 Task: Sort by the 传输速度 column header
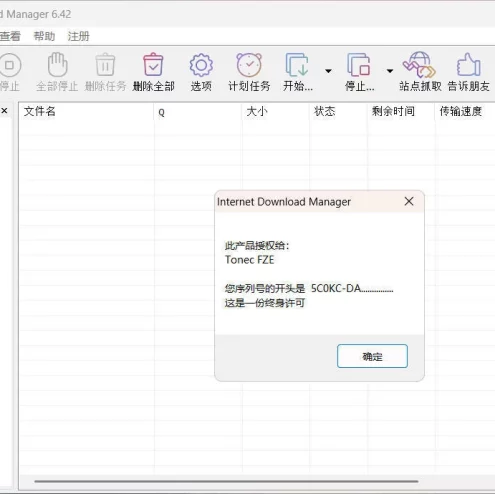(465, 111)
